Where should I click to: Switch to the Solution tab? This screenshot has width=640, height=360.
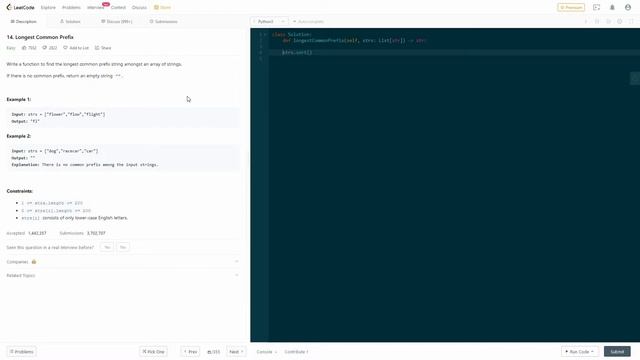[x=70, y=21]
